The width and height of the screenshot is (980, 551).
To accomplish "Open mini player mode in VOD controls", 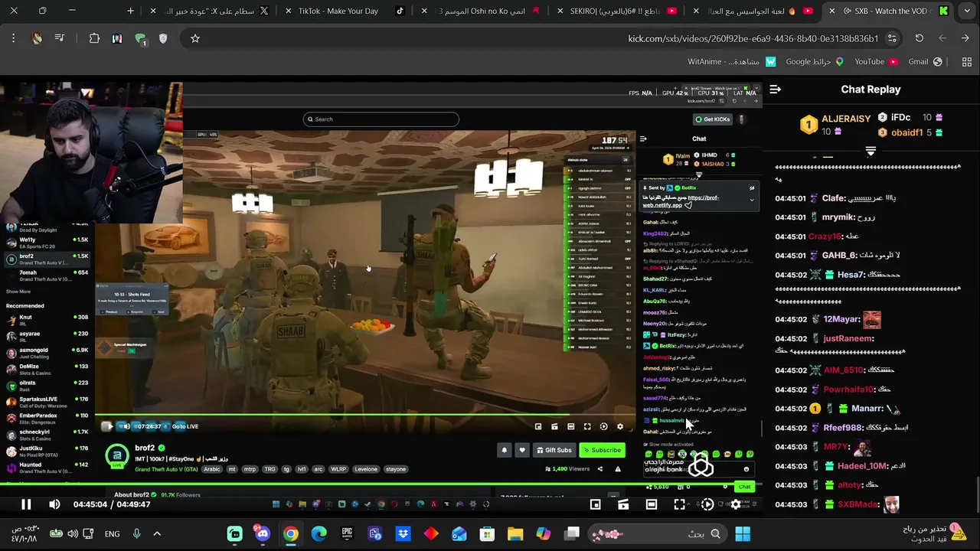I will (x=595, y=504).
